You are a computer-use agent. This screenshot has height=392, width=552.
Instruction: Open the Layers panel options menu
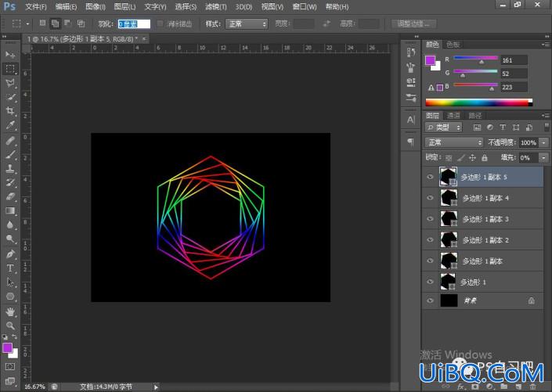[546, 116]
